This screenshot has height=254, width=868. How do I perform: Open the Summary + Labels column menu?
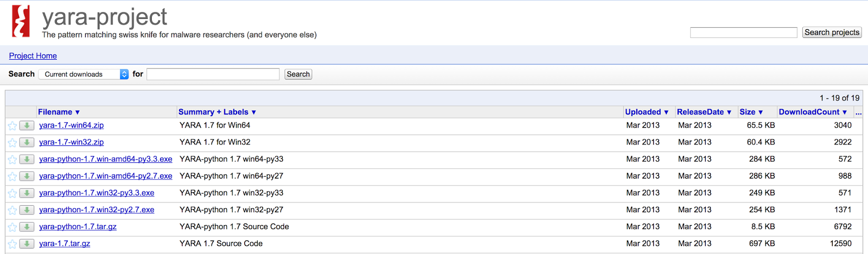pyautogui.click(x=217, y=112)
